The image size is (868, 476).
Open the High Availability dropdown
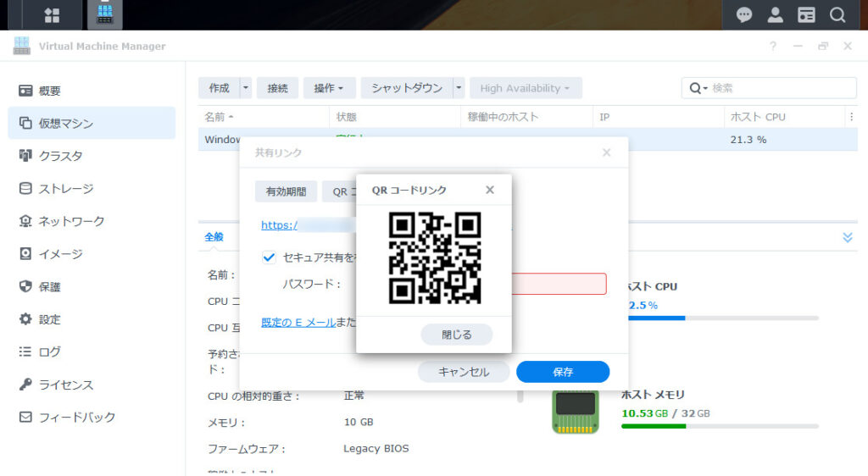[x=526, y=88]
